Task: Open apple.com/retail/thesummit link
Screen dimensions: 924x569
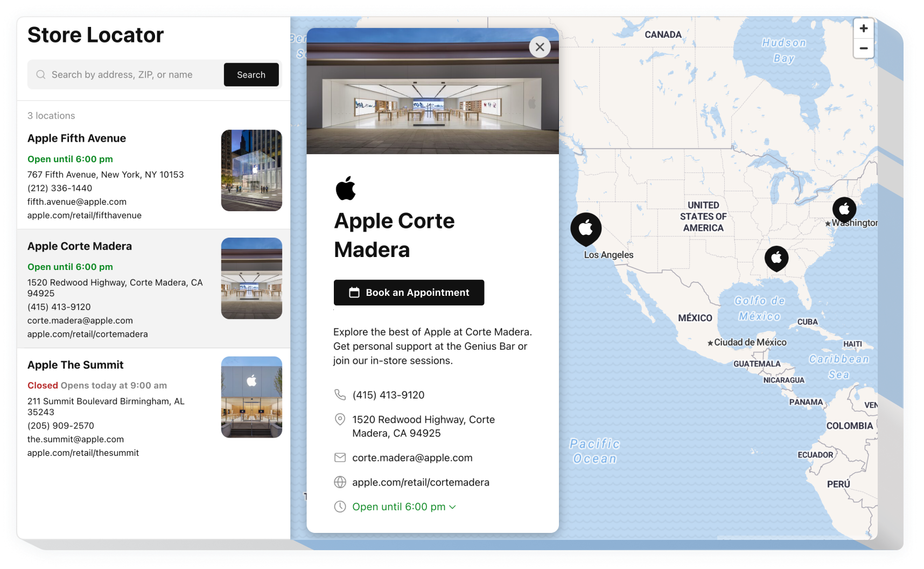Action: [83, 453]
